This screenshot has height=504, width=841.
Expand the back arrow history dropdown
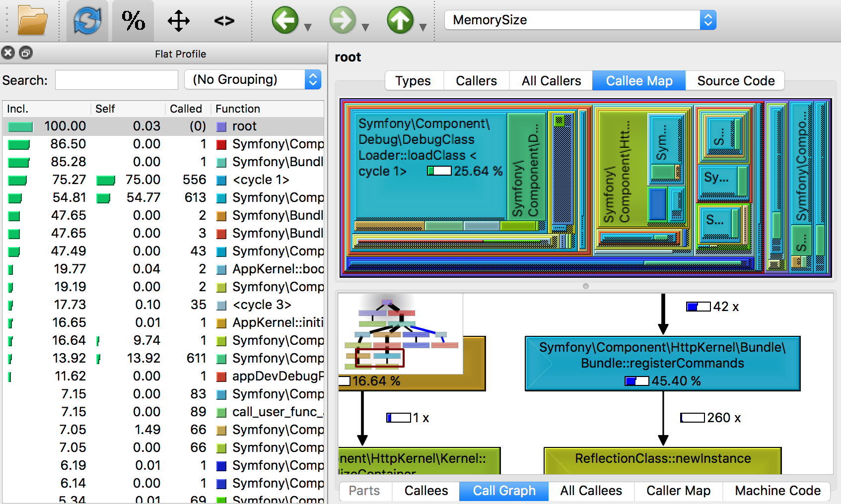point(308,28)
